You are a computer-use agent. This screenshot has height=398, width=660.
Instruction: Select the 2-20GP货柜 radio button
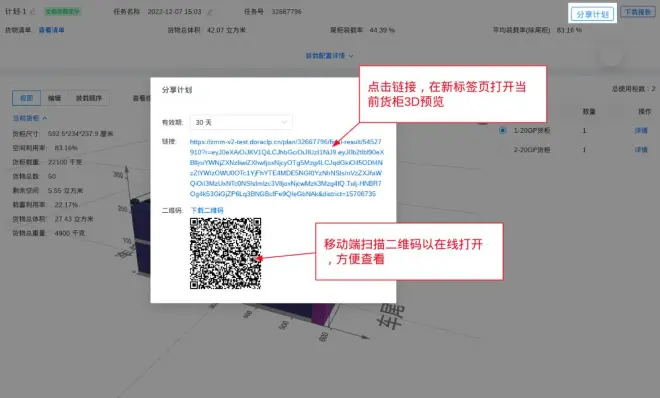coord(503,149)
